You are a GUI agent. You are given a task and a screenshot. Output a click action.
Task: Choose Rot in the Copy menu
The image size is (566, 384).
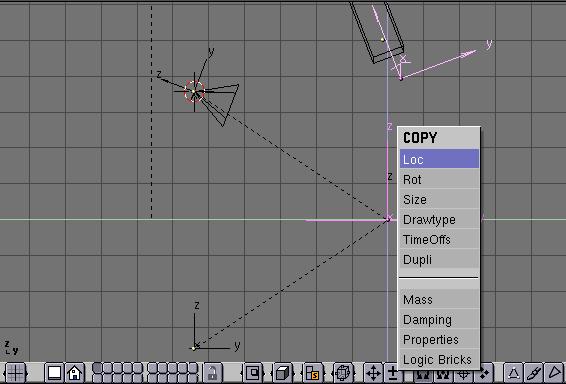439,179
